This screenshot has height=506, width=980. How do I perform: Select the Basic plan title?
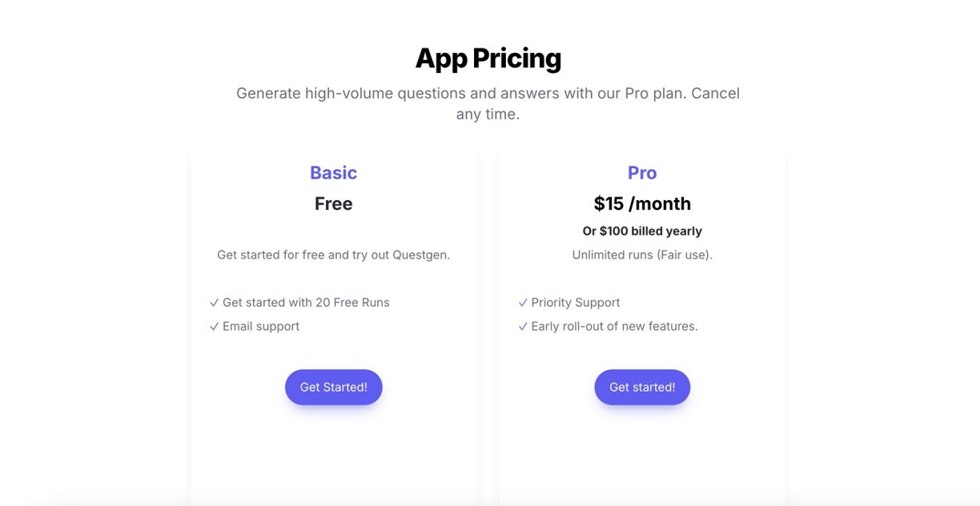pos(333,173)
